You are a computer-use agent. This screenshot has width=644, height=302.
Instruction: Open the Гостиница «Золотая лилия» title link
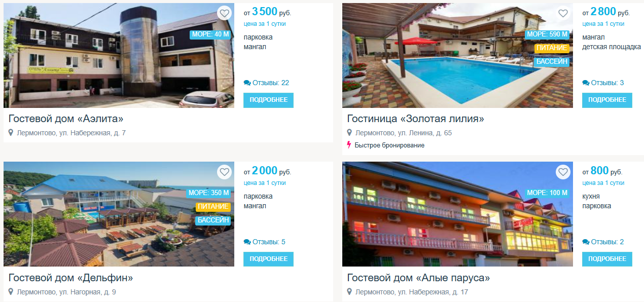point(416,119)
